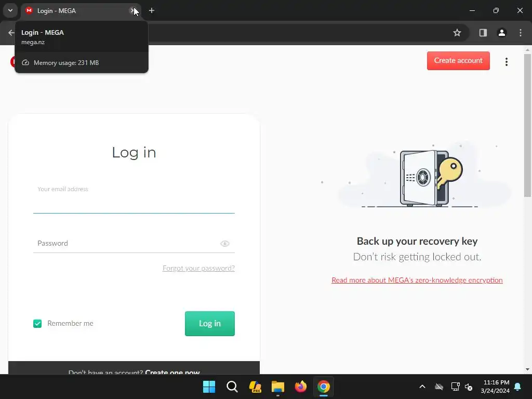The height and width of the screenshot is (399, 532).
Task: Show password with the eye icon
Action: 224,244
